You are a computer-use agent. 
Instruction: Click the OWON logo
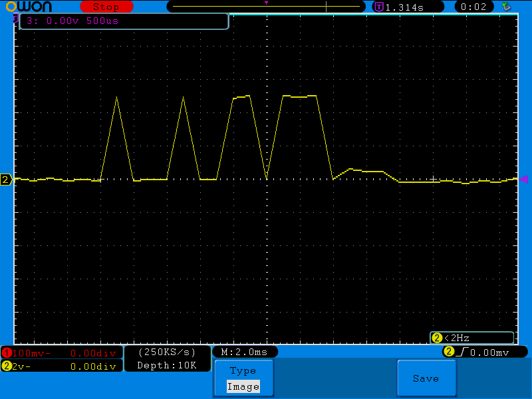[29, 7]
